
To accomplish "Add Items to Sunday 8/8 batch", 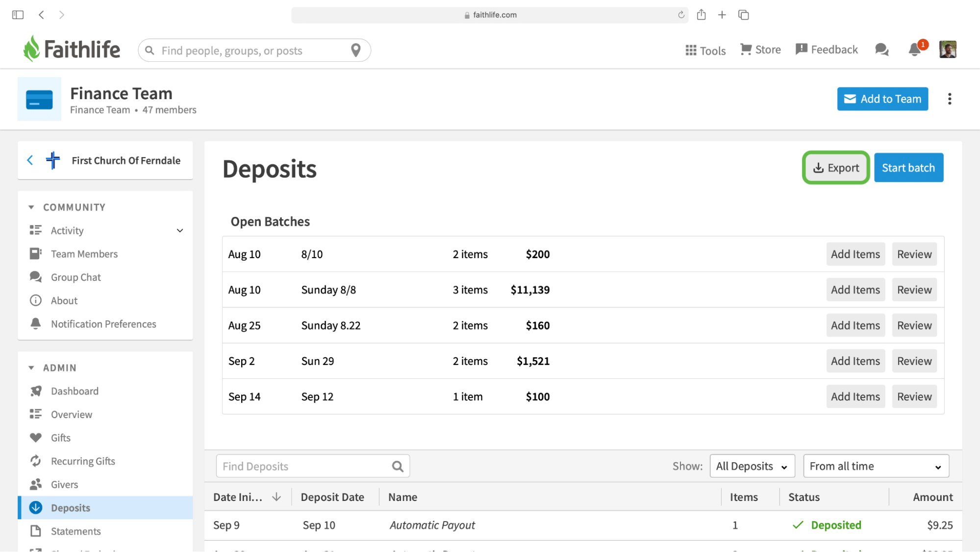I will pyautogui.click(x=855, y=290).
